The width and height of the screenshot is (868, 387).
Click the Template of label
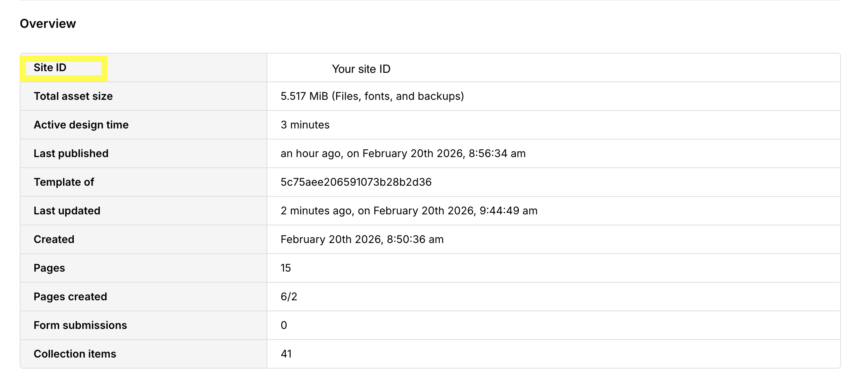pyautogui.click(x=63, y=182)
